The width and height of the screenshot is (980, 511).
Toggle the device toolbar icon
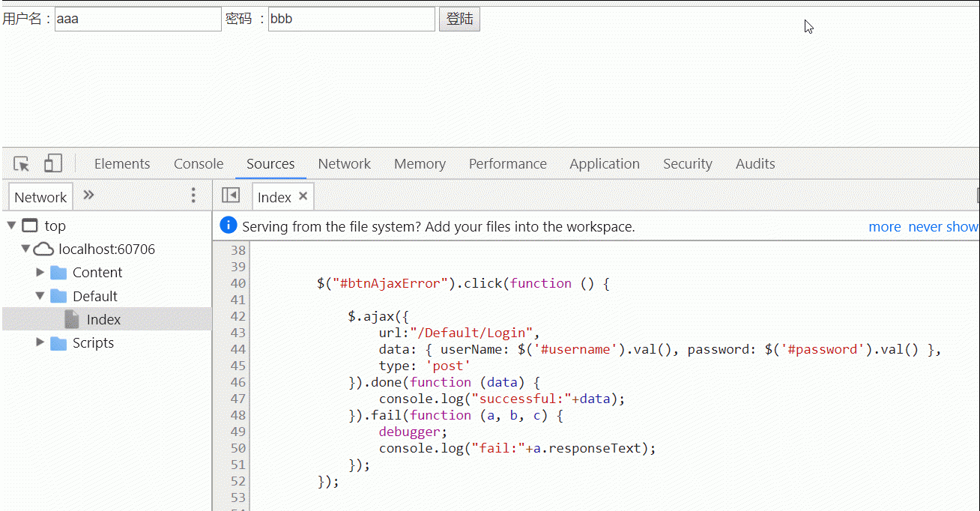pyautogui.click(x=52, y=163)
